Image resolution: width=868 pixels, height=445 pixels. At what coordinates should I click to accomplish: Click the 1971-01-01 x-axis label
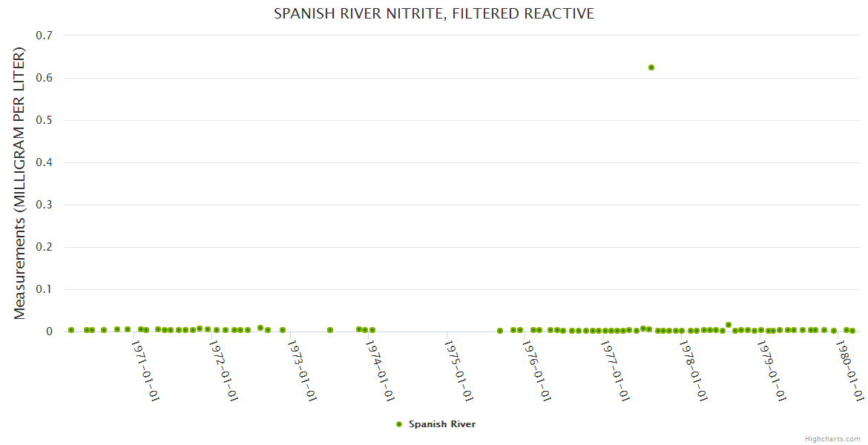[146, 370]
